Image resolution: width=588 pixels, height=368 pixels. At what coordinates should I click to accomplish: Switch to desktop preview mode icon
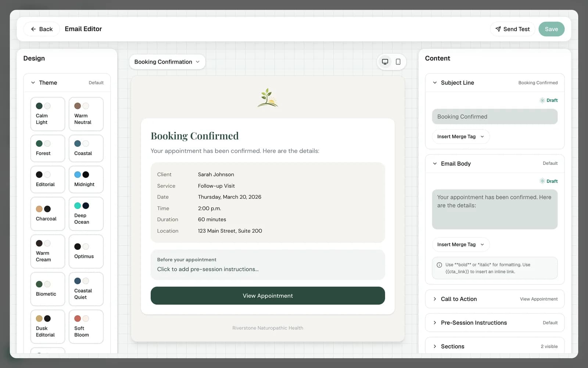coord(385,62)
